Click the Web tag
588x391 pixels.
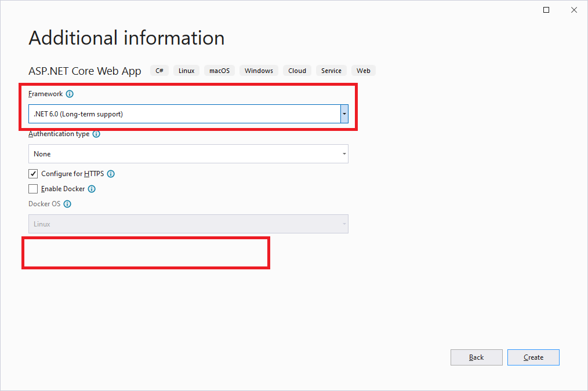(x=363, y=70)
